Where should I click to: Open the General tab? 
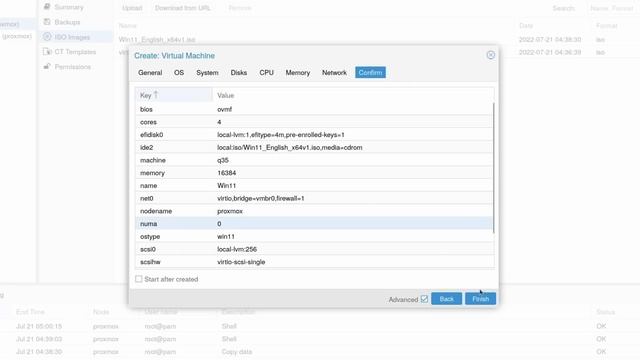pos(150,73)
